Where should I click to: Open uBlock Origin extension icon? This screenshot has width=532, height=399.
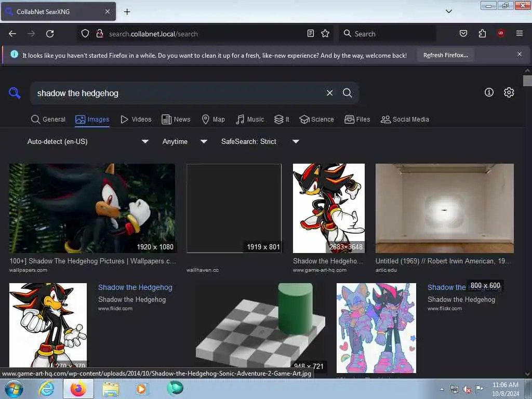click(x=500, y=33)
